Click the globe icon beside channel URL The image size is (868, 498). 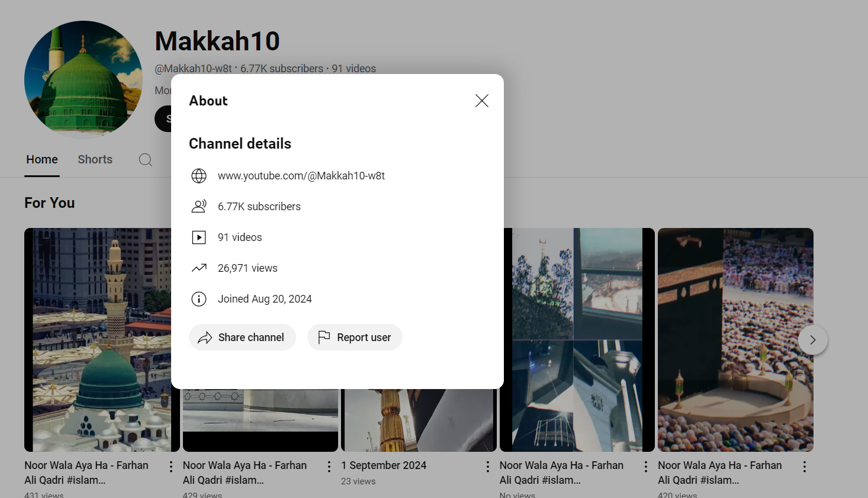click(x=199, y=176)
